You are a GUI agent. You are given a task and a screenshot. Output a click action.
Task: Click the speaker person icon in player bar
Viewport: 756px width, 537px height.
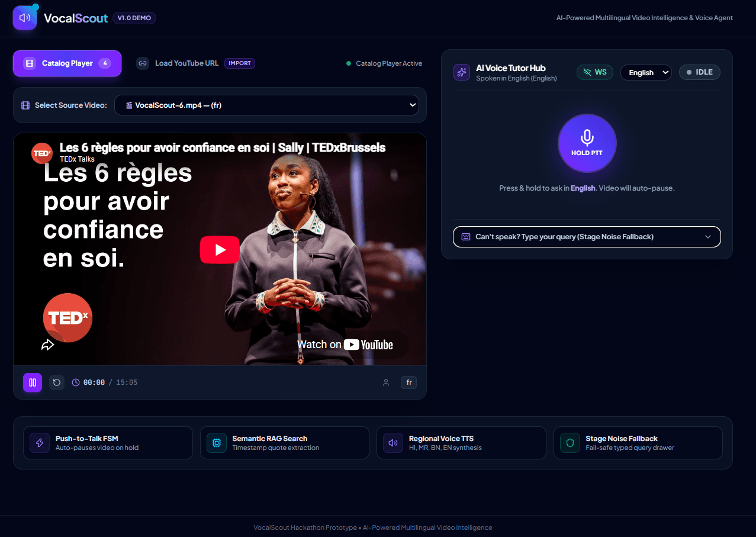click(x=386, y=382)
